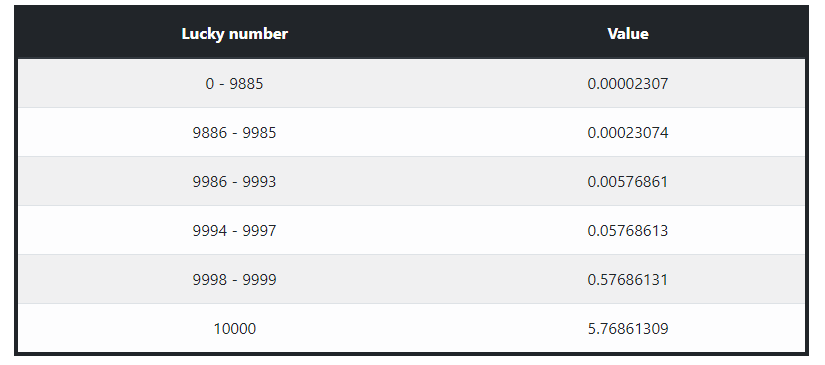Viewport: 825px width, 365px height.
Task: Click the value 0.57686131
Action: 628,279
